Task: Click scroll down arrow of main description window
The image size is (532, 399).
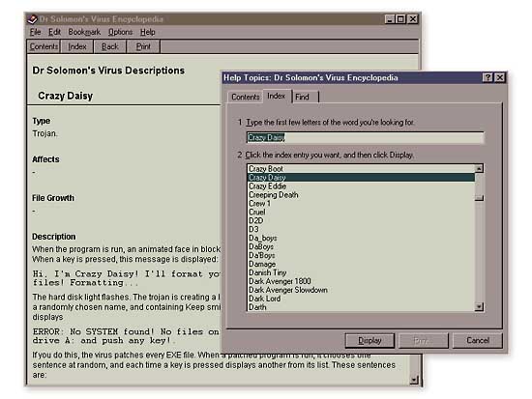Action: click(414, 380)
